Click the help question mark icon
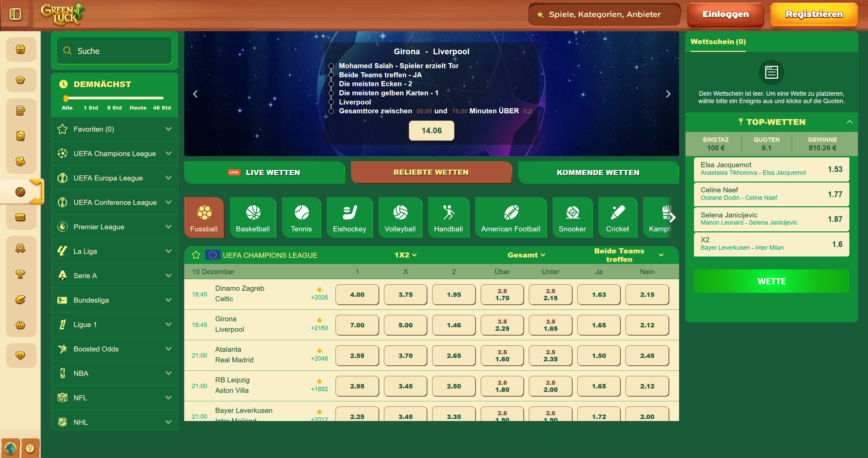This screenshot has height=458, width=868. pyautogui.click(x=30, y=448)
